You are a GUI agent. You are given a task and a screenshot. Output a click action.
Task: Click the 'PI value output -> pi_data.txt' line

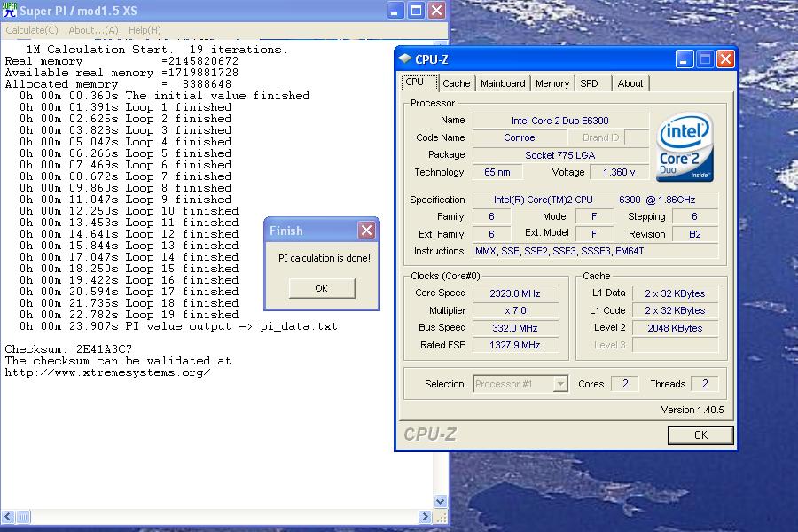[x=178, y=326]
